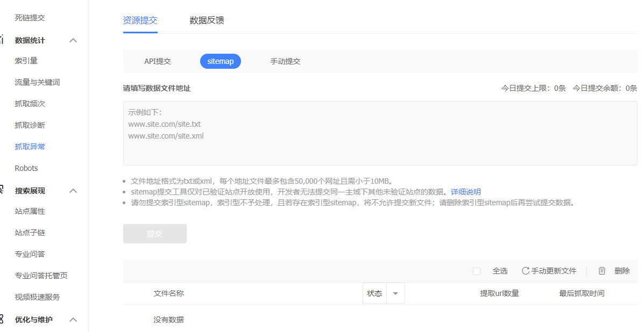
Task: Open 死链提交 in the sidebar
Action: [30, 18]
